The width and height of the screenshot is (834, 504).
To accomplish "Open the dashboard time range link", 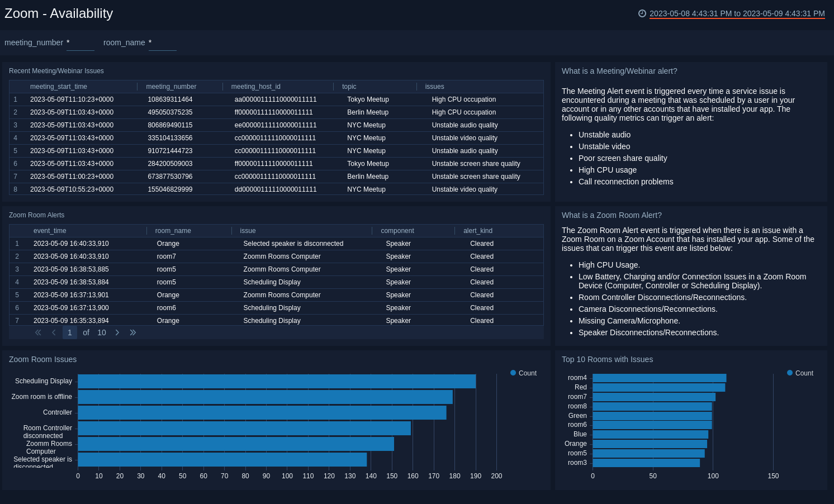I will click(x=738, y=13).
